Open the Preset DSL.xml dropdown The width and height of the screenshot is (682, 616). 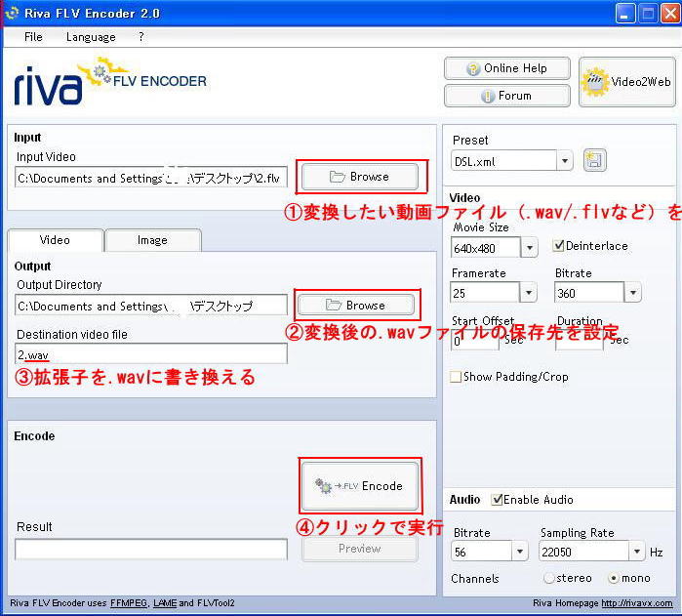[x=565, y=161]
